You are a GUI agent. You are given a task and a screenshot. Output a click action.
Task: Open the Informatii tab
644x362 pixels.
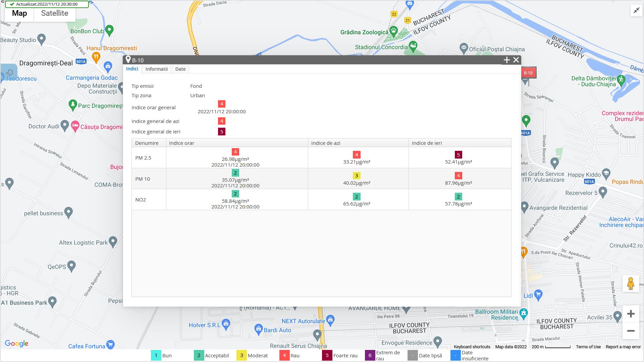156,69
